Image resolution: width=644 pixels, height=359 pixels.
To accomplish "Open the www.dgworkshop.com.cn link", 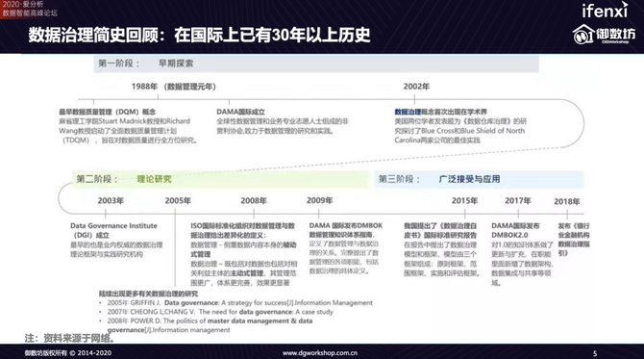I will tap(319, 353).
